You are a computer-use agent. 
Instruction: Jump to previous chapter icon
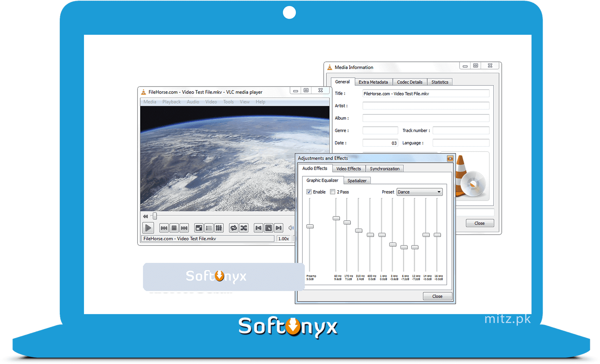tap(258, 228)
